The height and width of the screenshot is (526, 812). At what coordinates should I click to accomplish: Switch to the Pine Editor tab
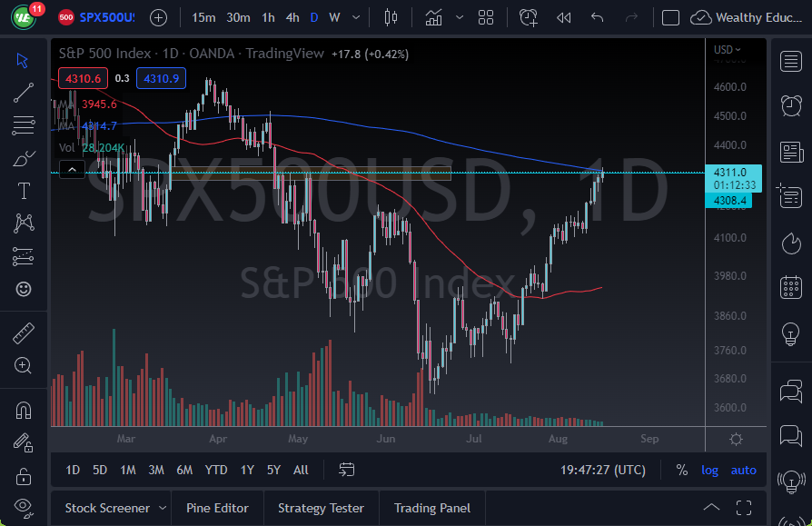click(217, 508)
